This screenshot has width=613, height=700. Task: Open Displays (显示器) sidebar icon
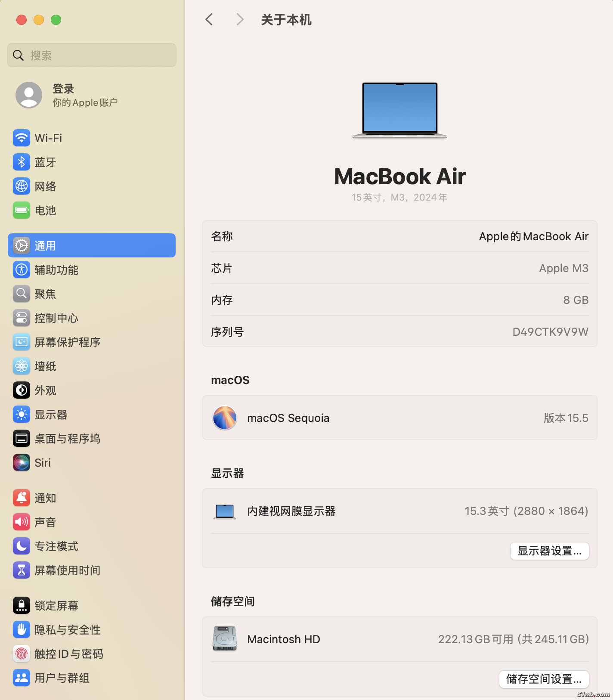pos(22,415)
